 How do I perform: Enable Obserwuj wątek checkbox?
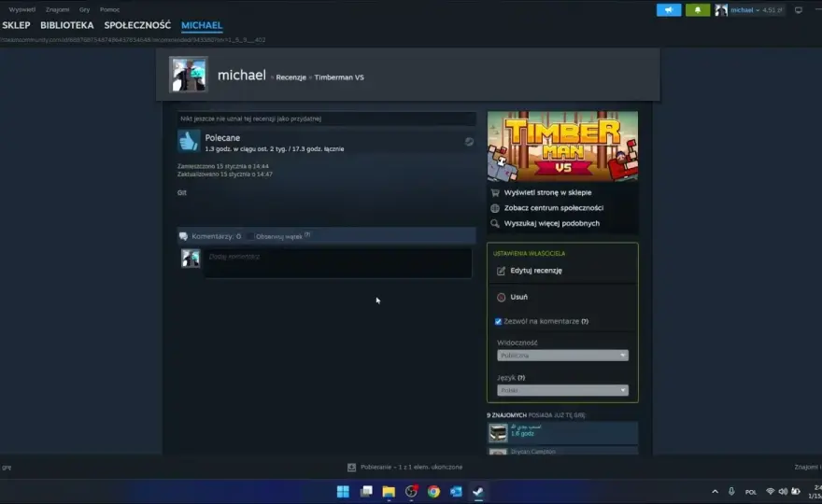(x=250, y=237)
